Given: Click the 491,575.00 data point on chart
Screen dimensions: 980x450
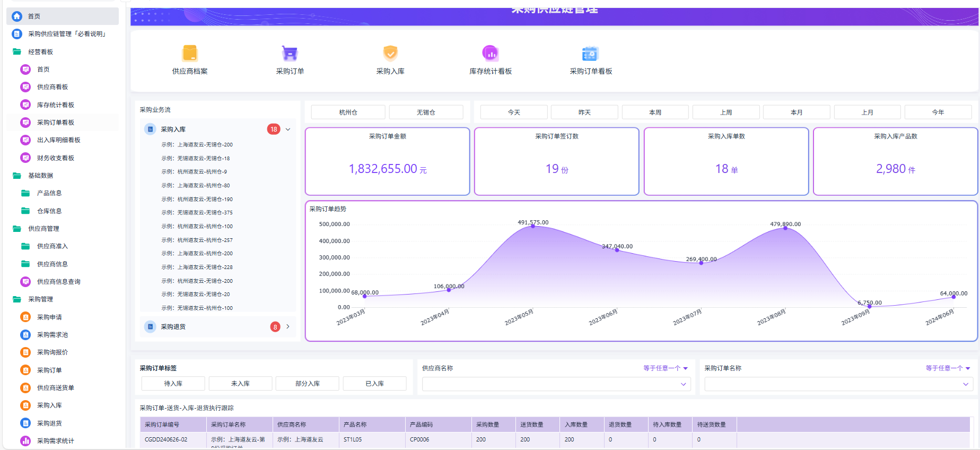Looking at the screenshot, I should tap(533, 226).
